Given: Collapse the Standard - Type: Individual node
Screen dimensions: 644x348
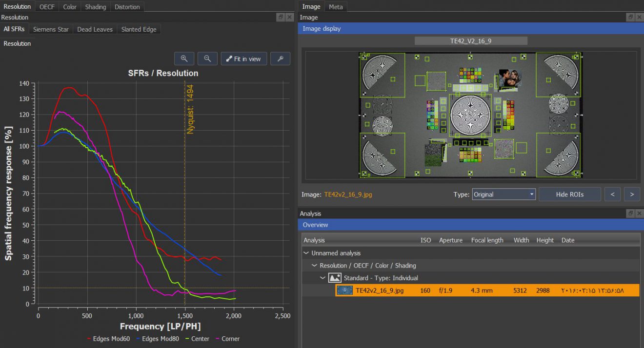Looking at the screenshot, I should click(322, 278).
